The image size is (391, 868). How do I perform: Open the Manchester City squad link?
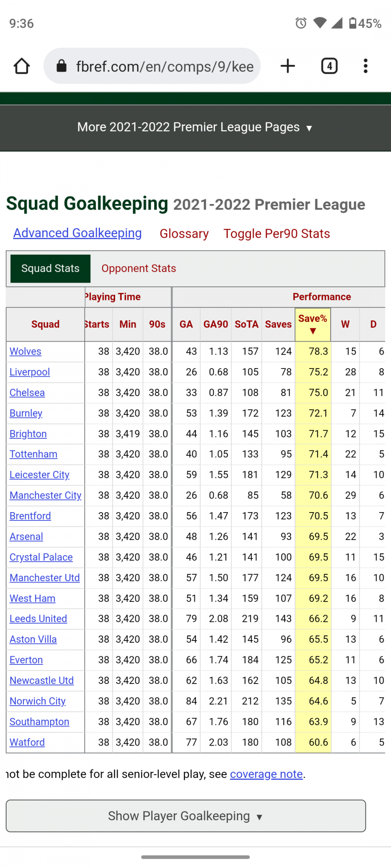[x=45, y=495]
